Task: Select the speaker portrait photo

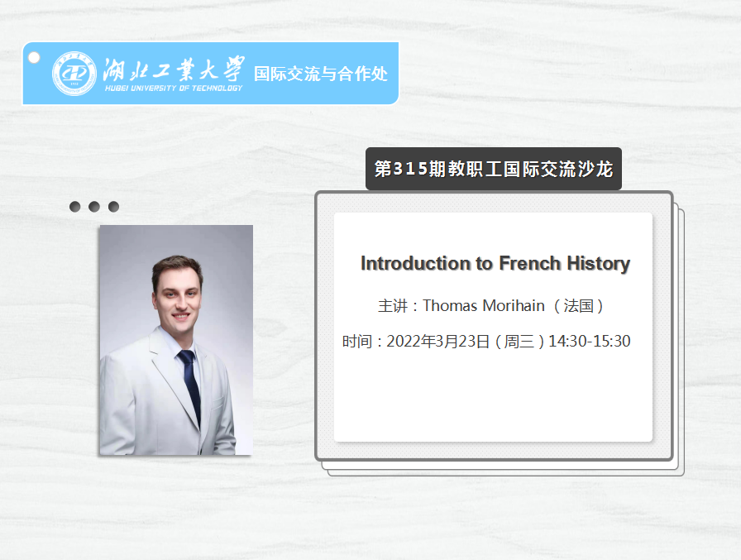Action: click(x=175, y=339)
